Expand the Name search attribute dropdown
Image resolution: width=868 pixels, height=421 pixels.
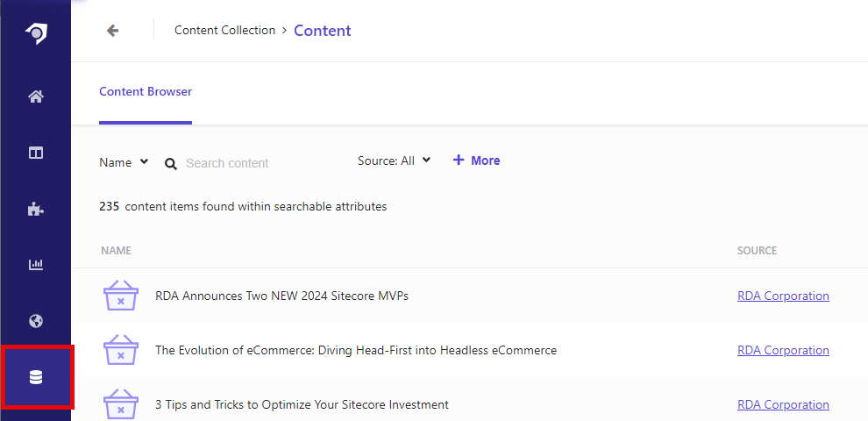[x=124, y=162]
